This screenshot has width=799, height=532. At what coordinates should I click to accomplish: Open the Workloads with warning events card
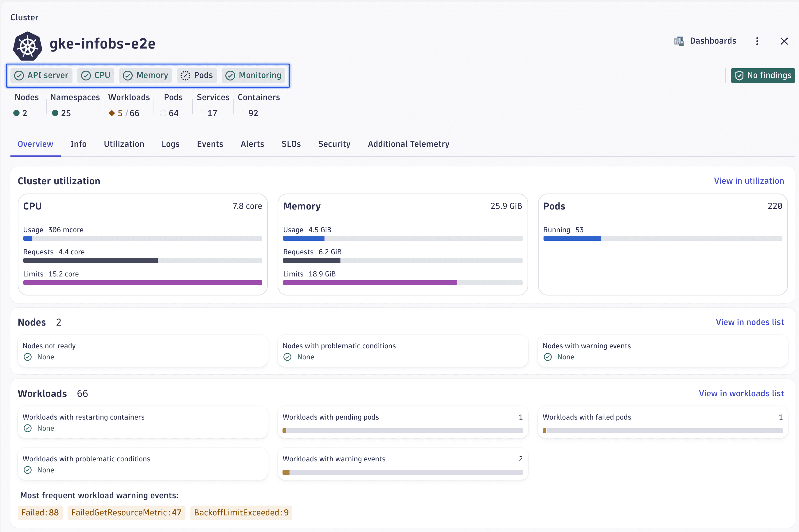(x=403, y=464)
